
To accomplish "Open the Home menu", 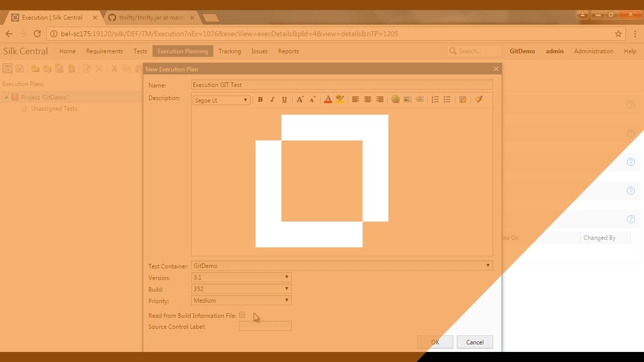I will point(67,51).
